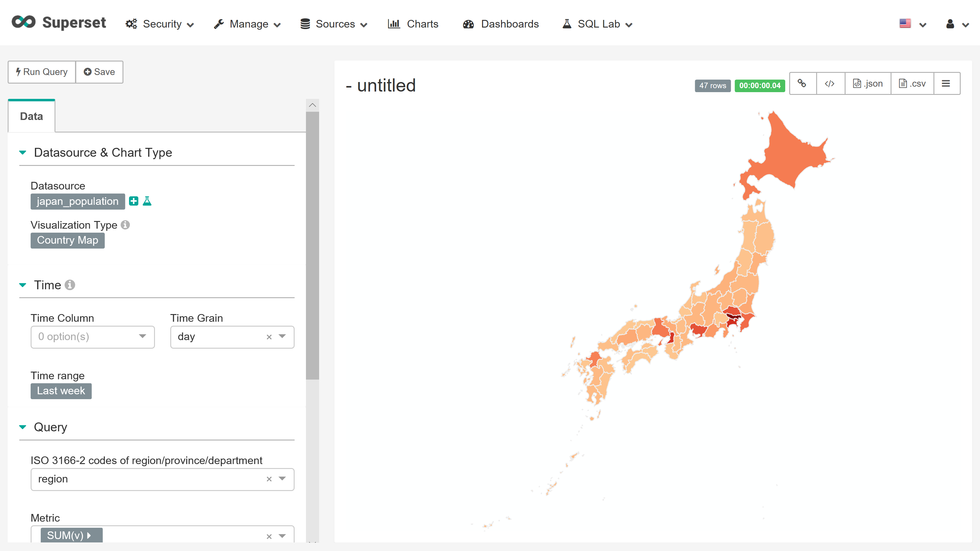This screenshot has width=980, height=551.
Task: Click the Superset logo icon
Action: point(24,22)
